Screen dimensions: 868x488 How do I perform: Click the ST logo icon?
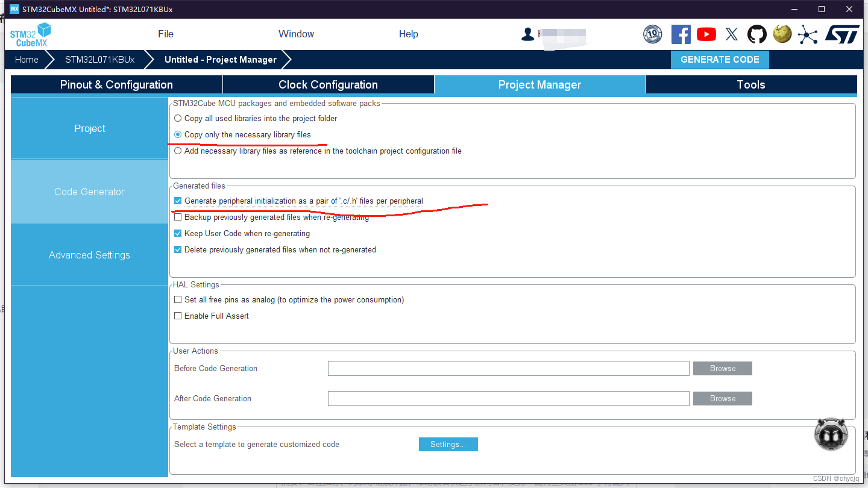[x=842, y=34]
